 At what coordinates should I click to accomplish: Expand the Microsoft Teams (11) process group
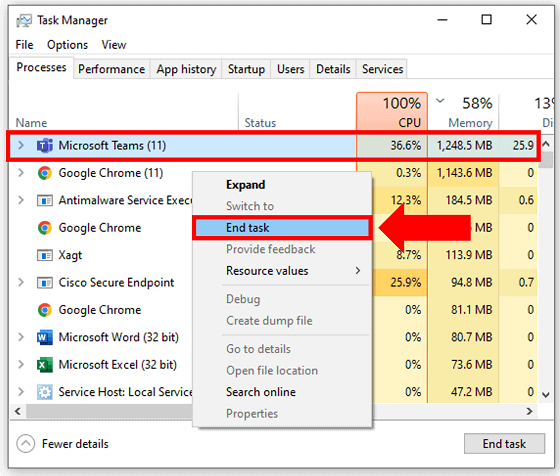click(x=21, y=145)
